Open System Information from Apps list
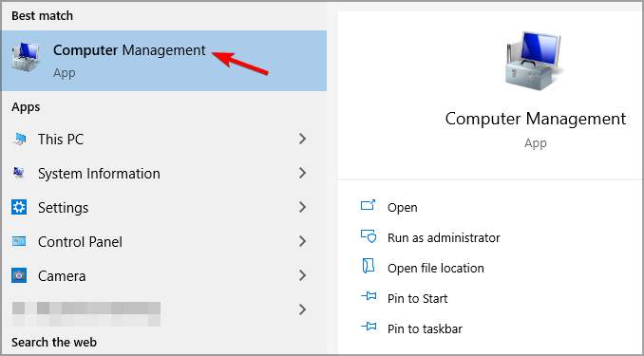 coord(164,174)
